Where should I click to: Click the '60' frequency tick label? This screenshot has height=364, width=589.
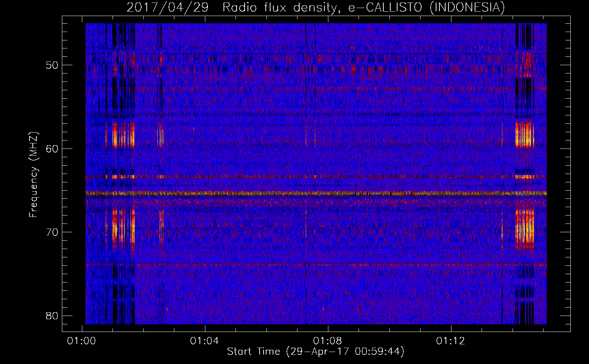(x=52, y=149)
